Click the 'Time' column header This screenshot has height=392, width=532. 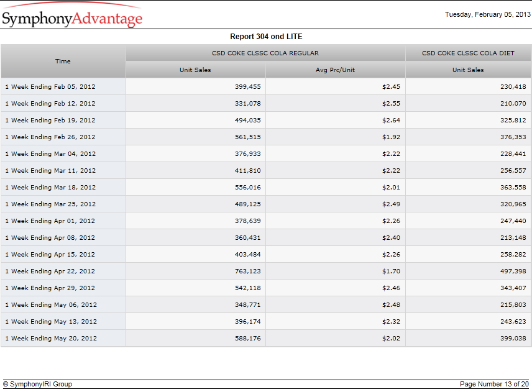click(x=63, y=62)
